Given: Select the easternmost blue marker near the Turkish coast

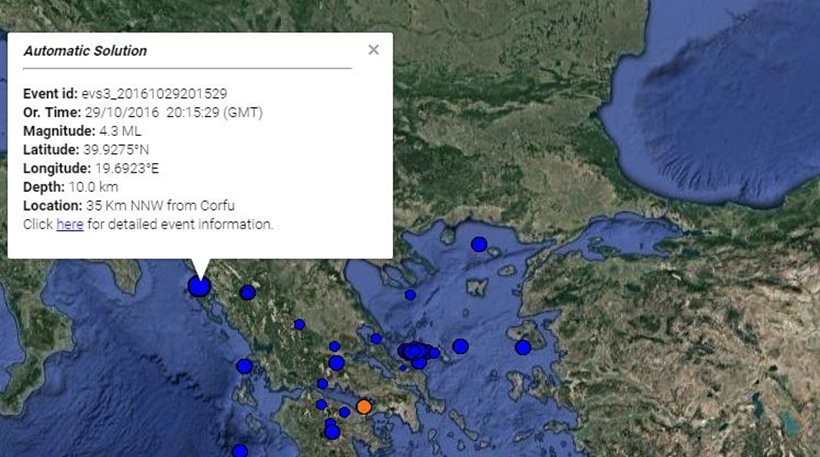Looking at the screenshot, I should pos(523,347).
